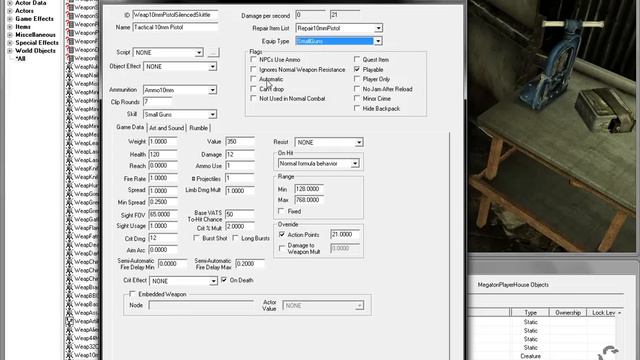Enable Hide Backpack checkbox
Screen dimensions: 640x360
357,109
